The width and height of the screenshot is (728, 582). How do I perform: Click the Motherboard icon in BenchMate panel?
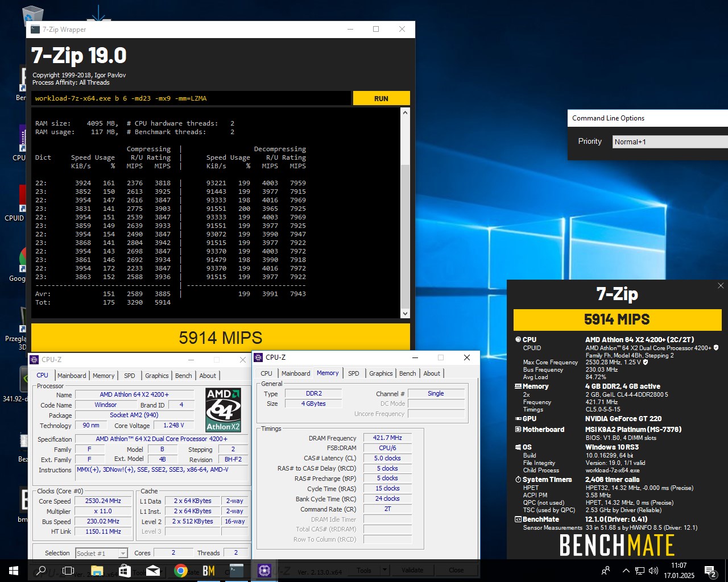(x=518, y=429)
